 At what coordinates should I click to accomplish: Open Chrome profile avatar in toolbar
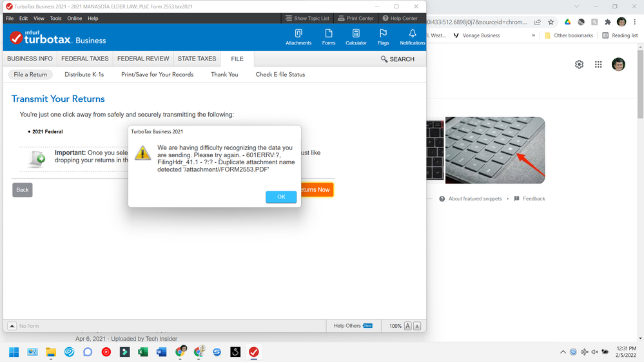(x=621, y=22)
